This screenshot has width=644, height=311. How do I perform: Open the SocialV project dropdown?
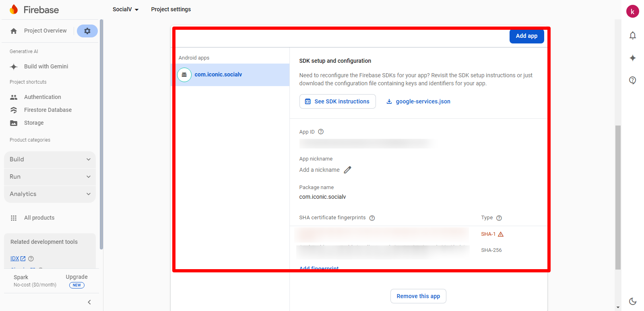click(x=126, y=9)
